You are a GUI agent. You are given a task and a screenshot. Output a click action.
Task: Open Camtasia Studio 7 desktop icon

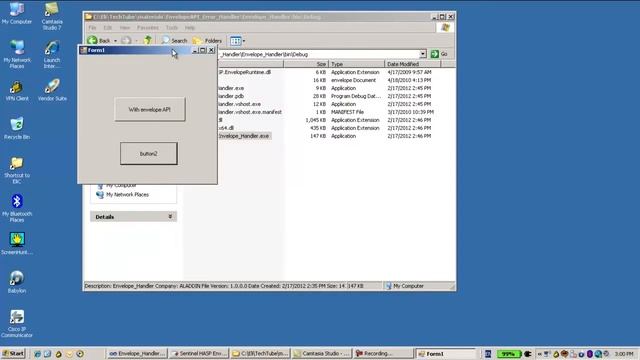52,16
